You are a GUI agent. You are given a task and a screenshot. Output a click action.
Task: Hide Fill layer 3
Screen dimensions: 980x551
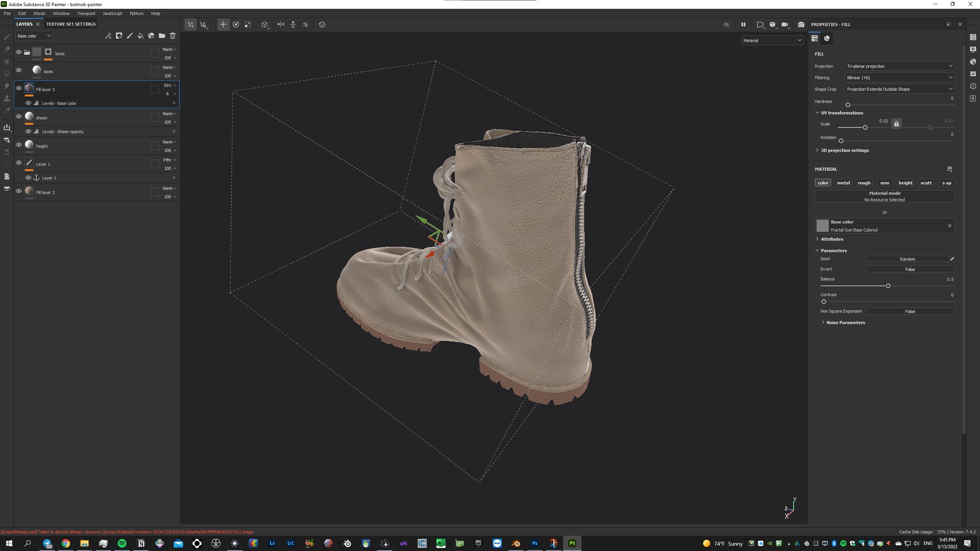(19, 88)
